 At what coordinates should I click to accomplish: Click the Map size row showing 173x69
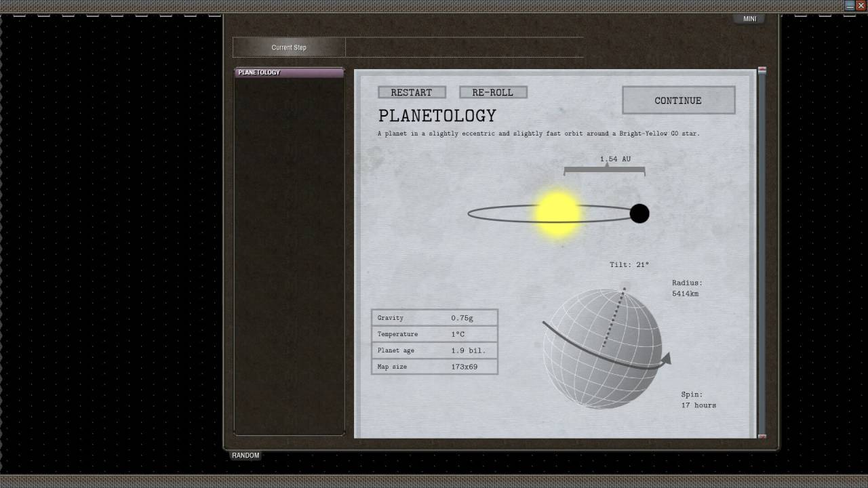(434, 367)
